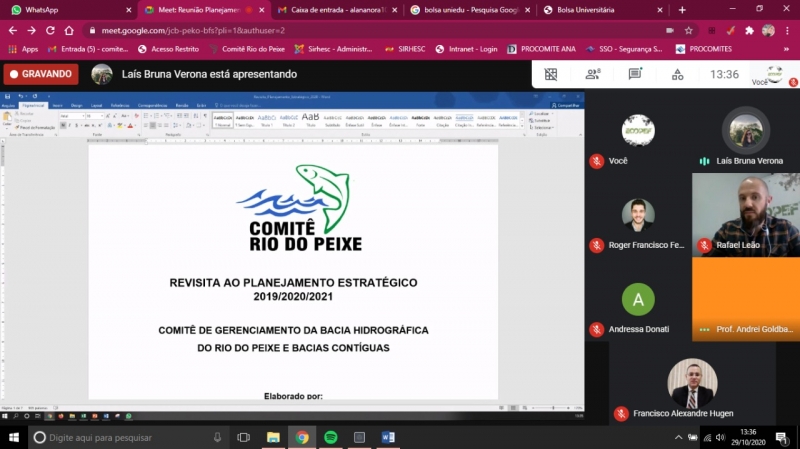Image resolution: width=800 pixels, height=449 pixels.
Task: Open Chrome extensions puzzle icon
Action: [x=749, y=31]
